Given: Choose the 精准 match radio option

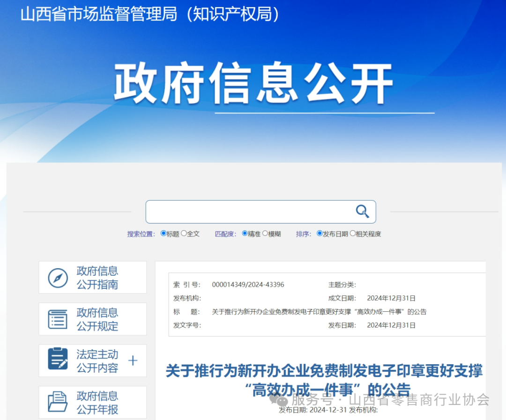Looking at the screenshot, I should [x=245, y=233].
